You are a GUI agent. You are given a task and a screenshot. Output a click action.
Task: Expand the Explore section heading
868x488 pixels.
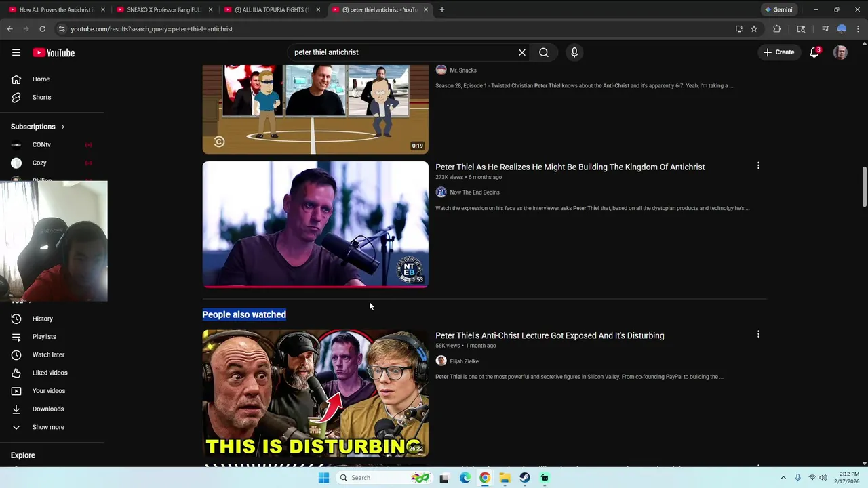(23, 455)
